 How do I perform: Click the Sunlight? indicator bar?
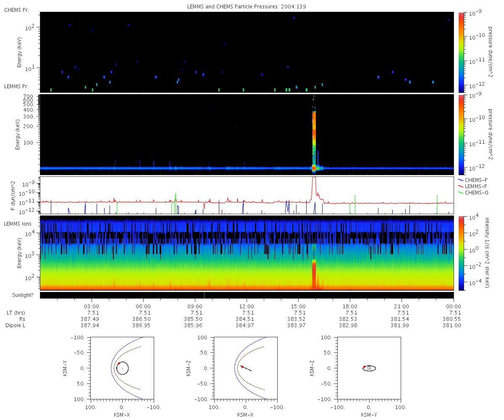point(247,295)
